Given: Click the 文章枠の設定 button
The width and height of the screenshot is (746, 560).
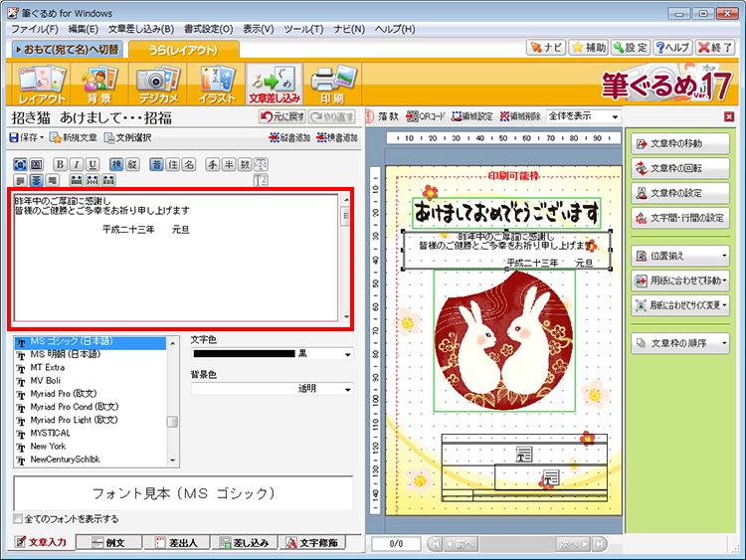Looking at the screenshot, I should click(x=680, y=193).
